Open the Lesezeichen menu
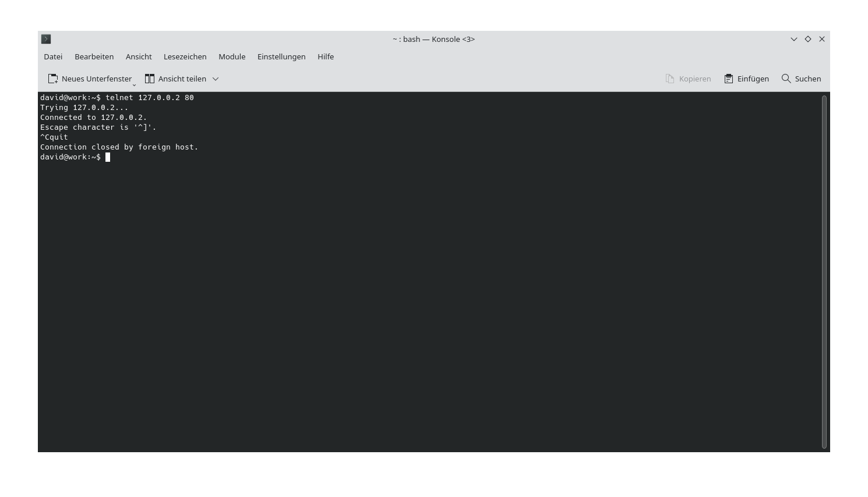The image size is (868, 497). pos(185,56)
